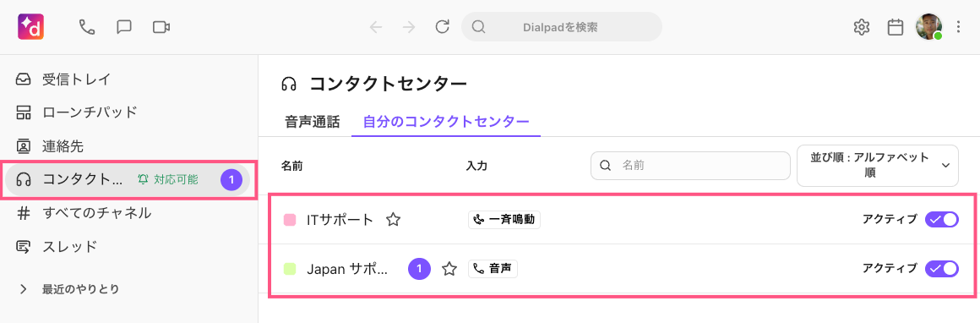This screenshot has width=980, height=323.
Task: Click the 入力 column header
Action: tap(476, 166)
